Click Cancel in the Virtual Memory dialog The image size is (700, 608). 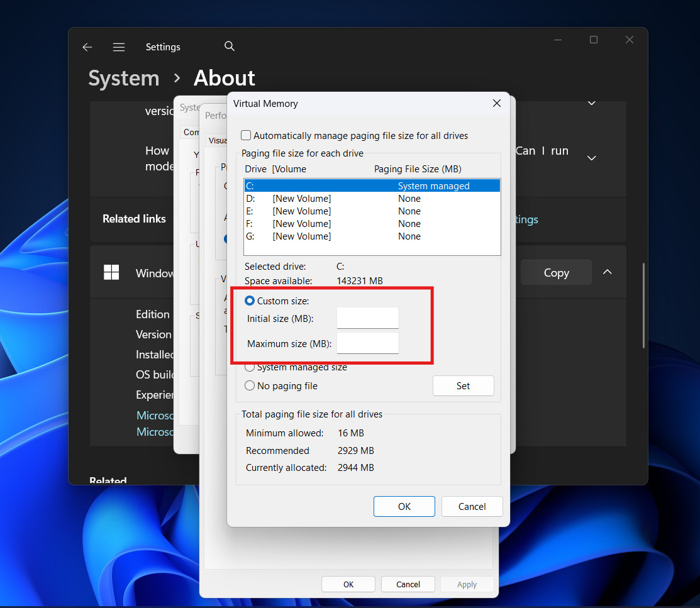472,506
